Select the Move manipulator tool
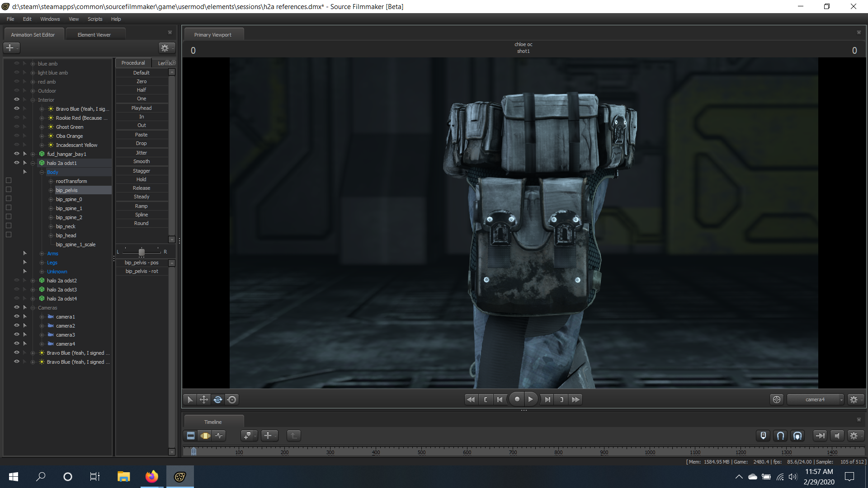 pos(204,399)
